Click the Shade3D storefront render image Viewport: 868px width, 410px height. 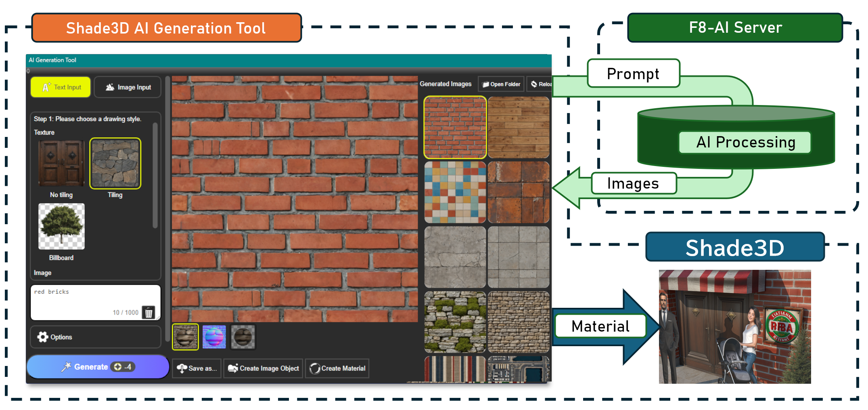pyautogui.click(x=735, y=326)
